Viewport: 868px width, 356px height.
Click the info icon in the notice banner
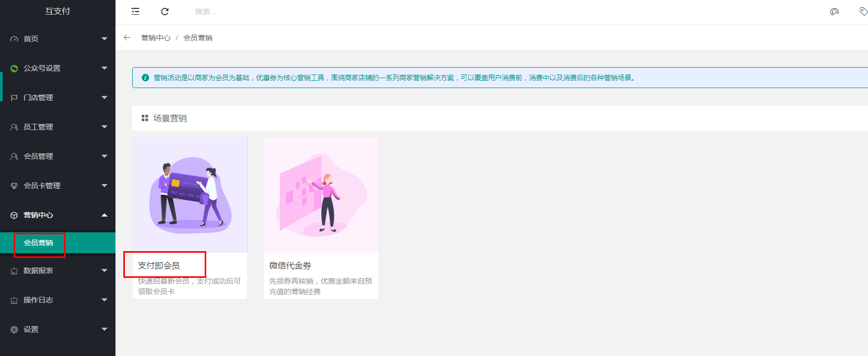click(x=145, y=78)
